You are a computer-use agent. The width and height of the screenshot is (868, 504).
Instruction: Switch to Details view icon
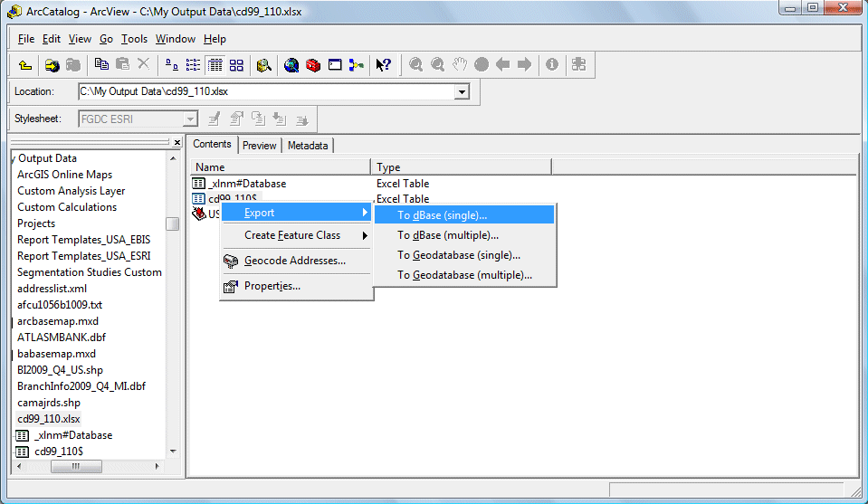point(215,65)
